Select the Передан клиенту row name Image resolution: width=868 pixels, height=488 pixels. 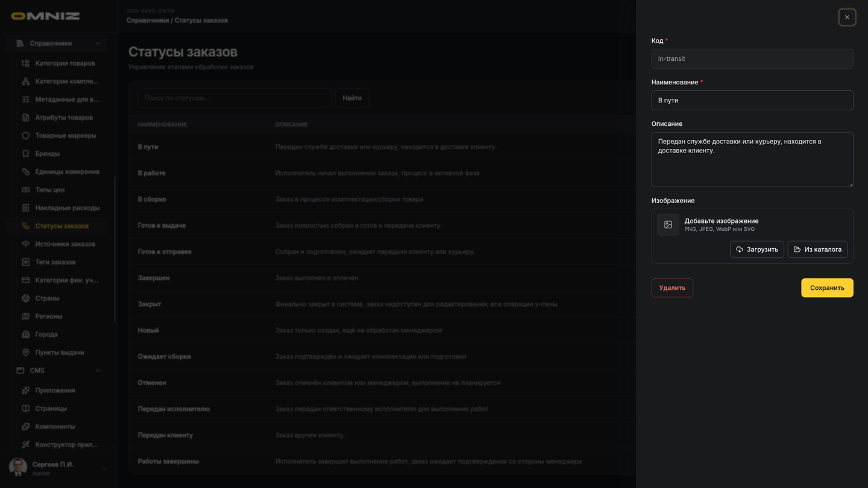coord(165,435)
